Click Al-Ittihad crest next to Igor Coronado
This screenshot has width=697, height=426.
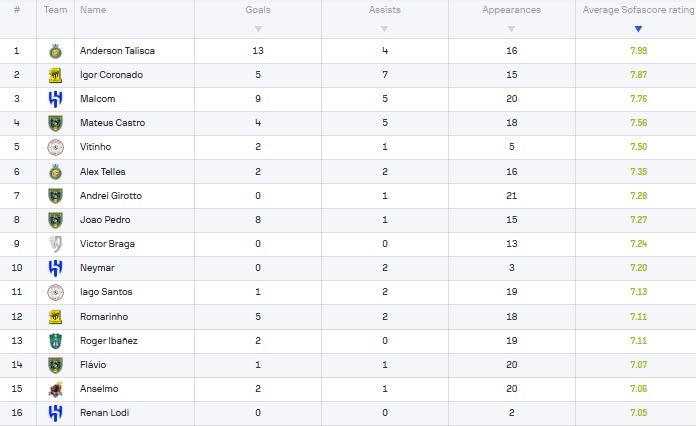(x=55, y=76)
